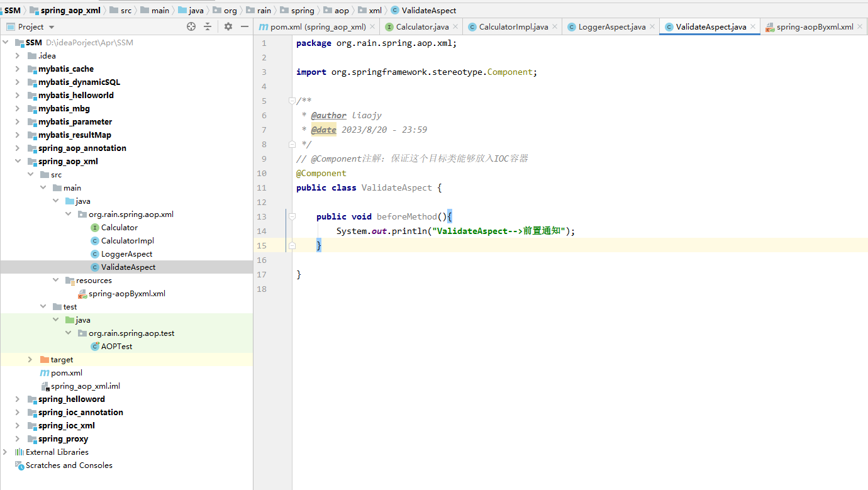Select spring_aop_xml.iml file
Image resolution: width=868 pixels, height=490 pixels.
86,386
